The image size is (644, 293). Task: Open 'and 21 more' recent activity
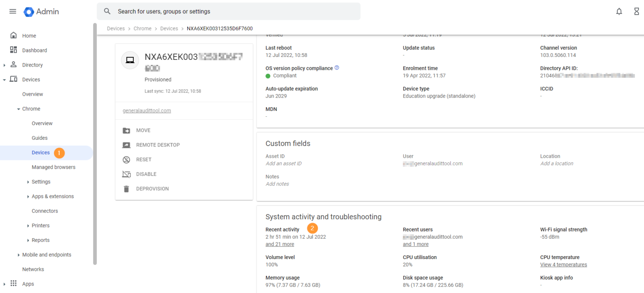click(280, 244)
